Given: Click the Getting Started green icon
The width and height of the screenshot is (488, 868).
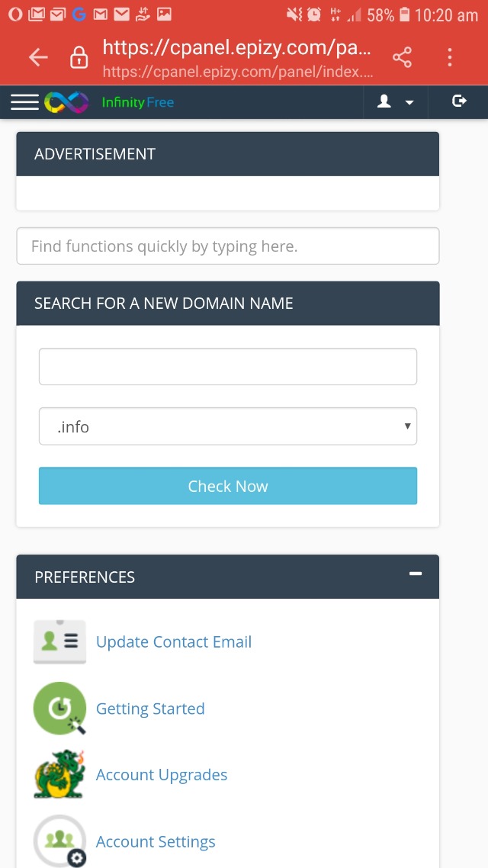Looking at the screenshot, I should [x=59, y=708].
